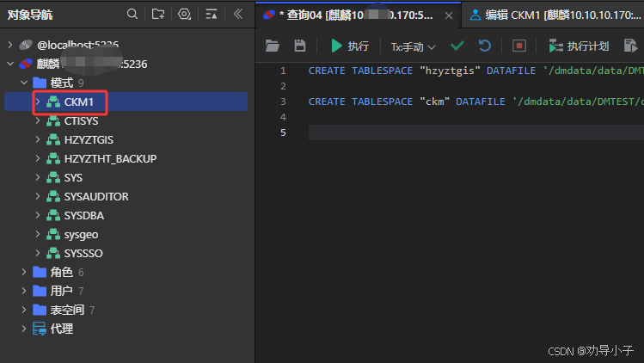This screenshot has height=363, width=644.
Task: Click the SYSDBA schema icon
Action: (53, 215)
